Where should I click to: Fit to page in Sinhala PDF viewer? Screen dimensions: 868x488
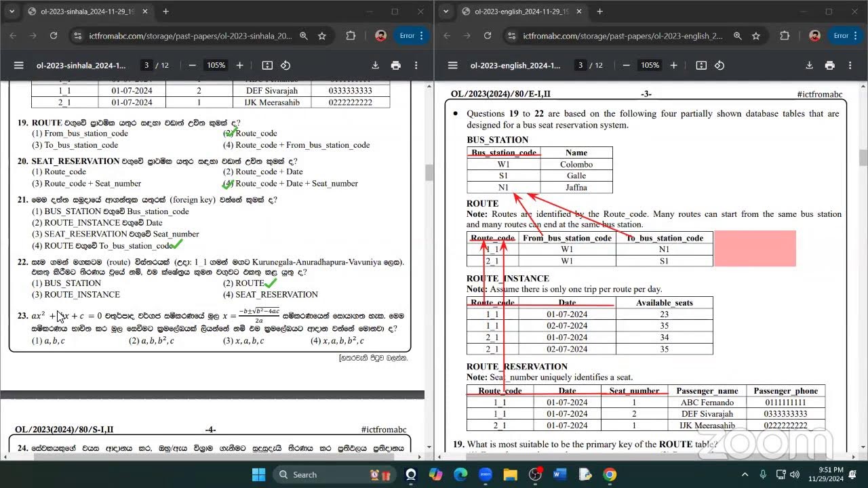(267, 65)
